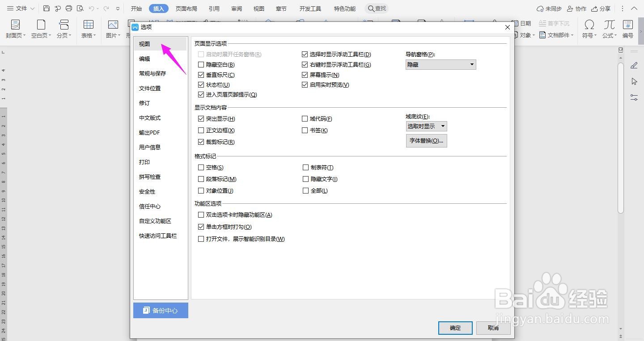Click the Save icon in quick access toolbar
Image resolution: width=644 pixels, height=341 pixels.
click(47, 8)
